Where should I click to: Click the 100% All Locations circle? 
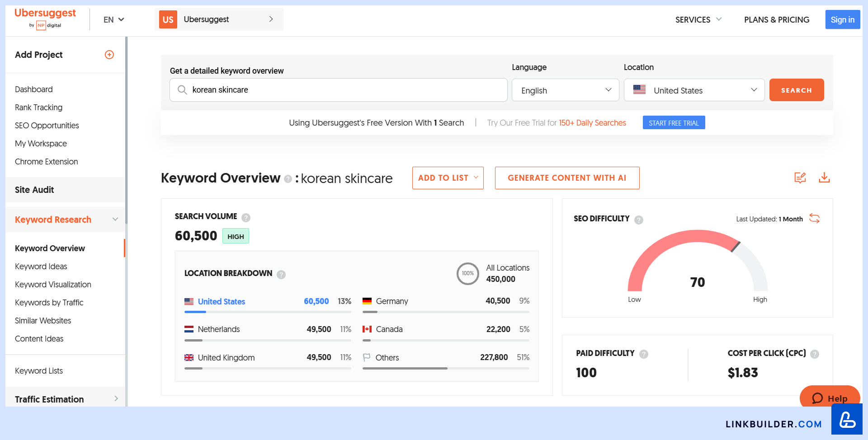468,274
